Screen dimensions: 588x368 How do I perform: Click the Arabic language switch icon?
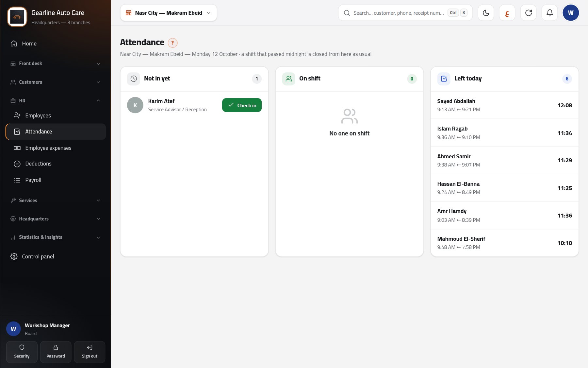pos(507,13)
